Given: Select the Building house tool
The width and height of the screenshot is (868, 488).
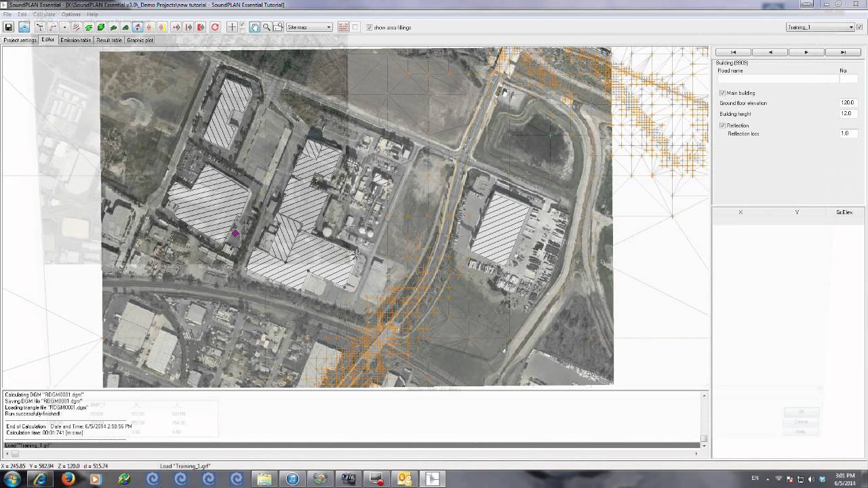Looking at the screenshot, I should pyautogui.click(x=138, y=27).
